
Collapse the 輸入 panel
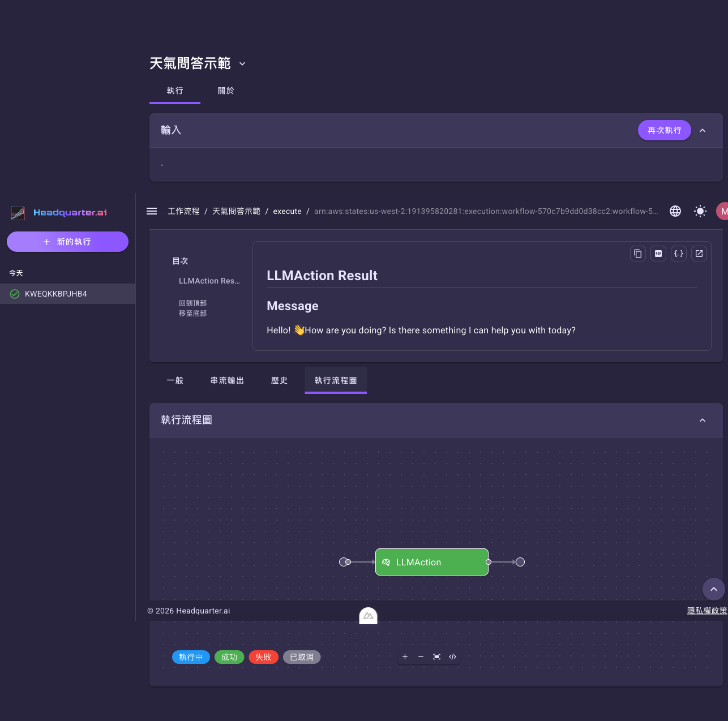[703, 130]
